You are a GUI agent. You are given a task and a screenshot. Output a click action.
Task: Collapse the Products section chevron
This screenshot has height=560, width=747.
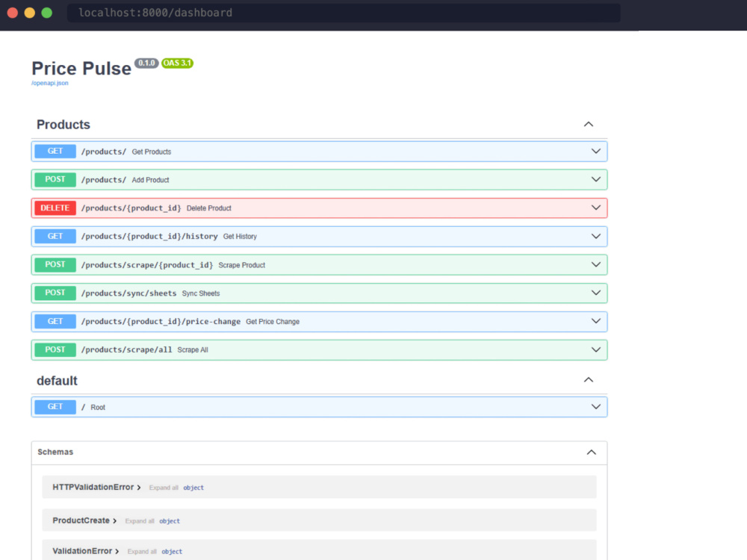[x=589, y=124]
